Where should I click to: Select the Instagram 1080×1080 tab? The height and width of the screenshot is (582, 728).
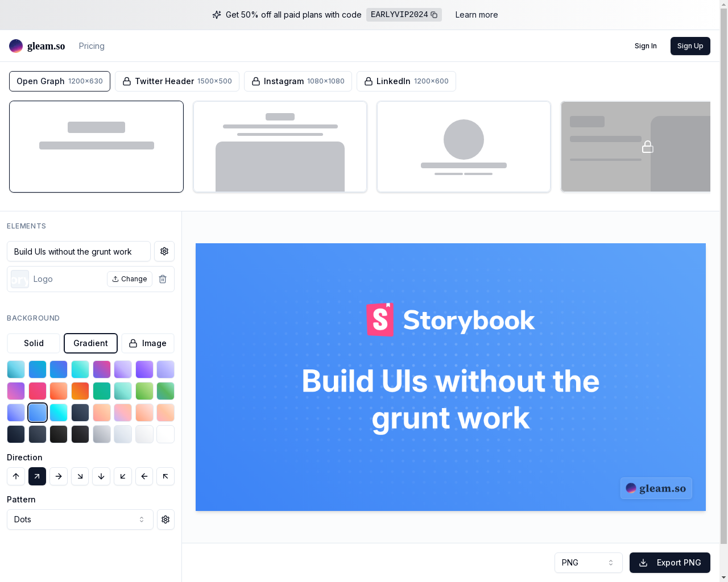[x=298, y=81]
